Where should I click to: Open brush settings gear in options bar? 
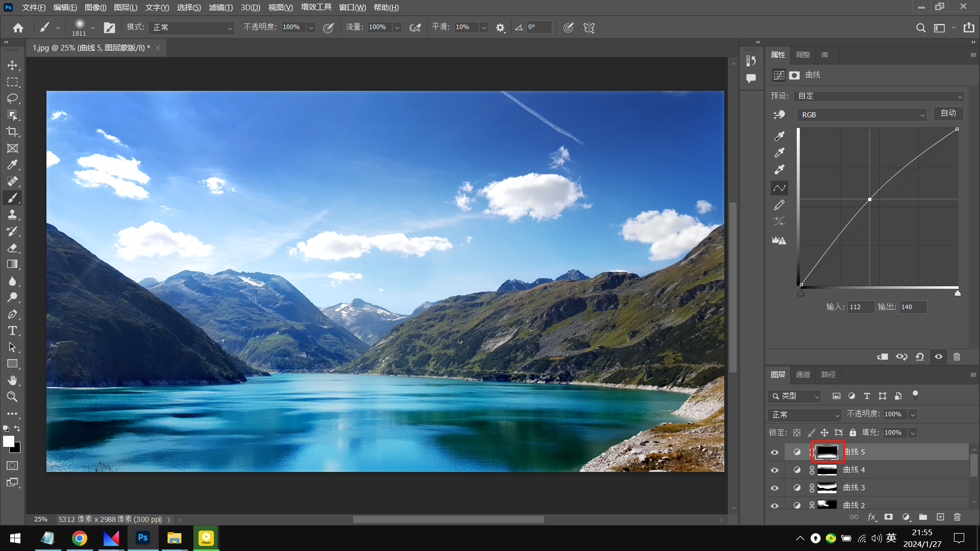click(500, 28)
